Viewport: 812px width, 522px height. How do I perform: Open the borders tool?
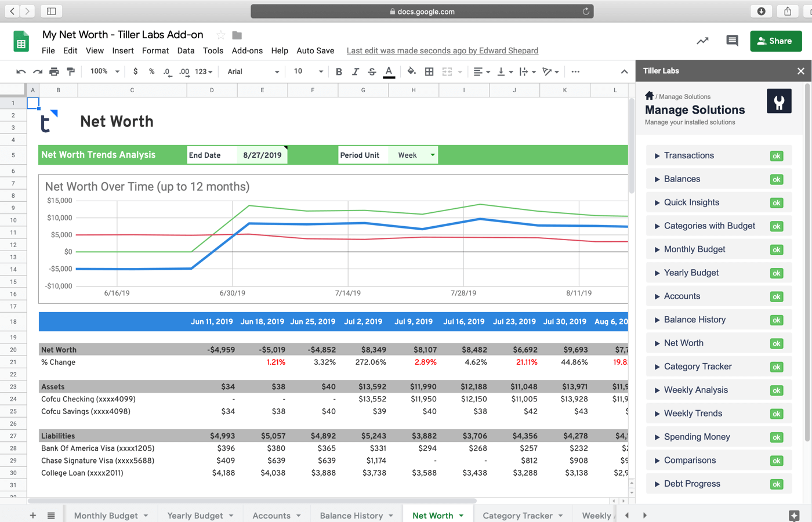point(429,72)
